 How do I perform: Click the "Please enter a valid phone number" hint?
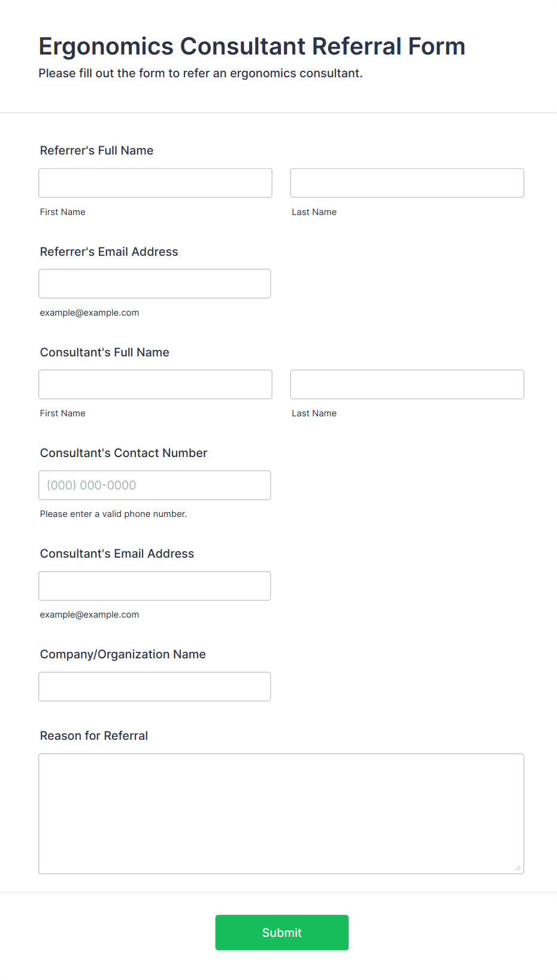(113, 514)
